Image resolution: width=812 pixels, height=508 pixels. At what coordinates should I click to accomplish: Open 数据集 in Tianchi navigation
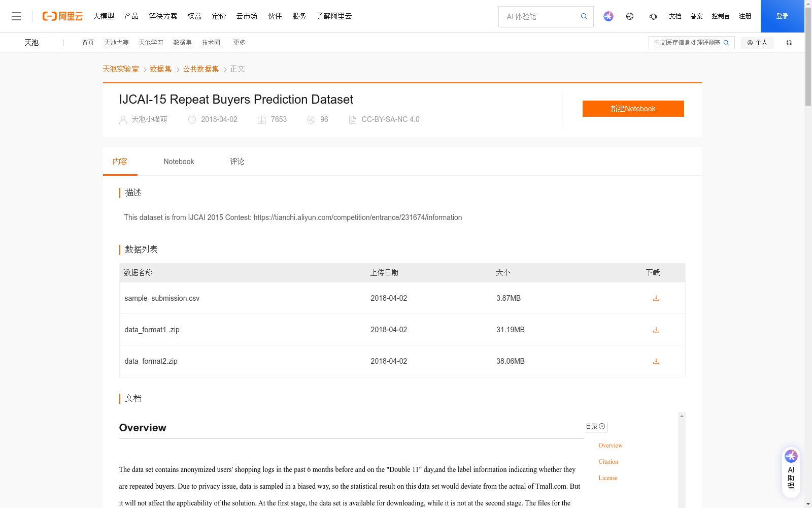[x=182, y=43]
